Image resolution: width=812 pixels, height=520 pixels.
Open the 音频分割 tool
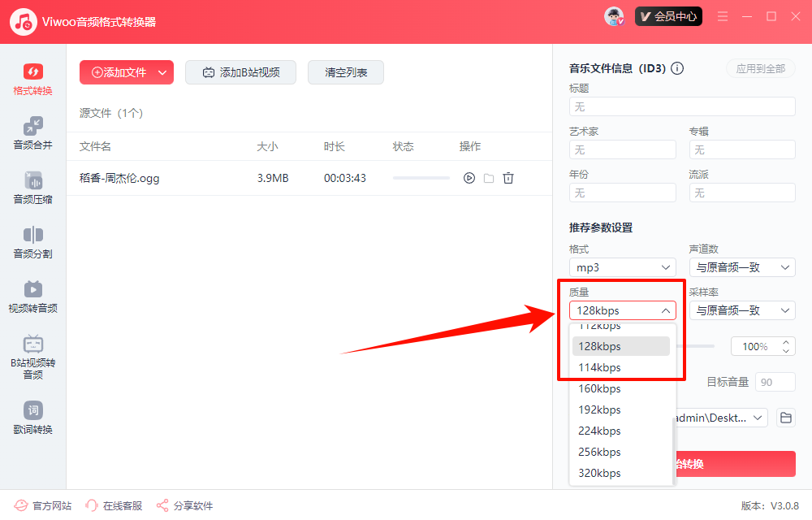pyautogui.click(x=32, y=242)
